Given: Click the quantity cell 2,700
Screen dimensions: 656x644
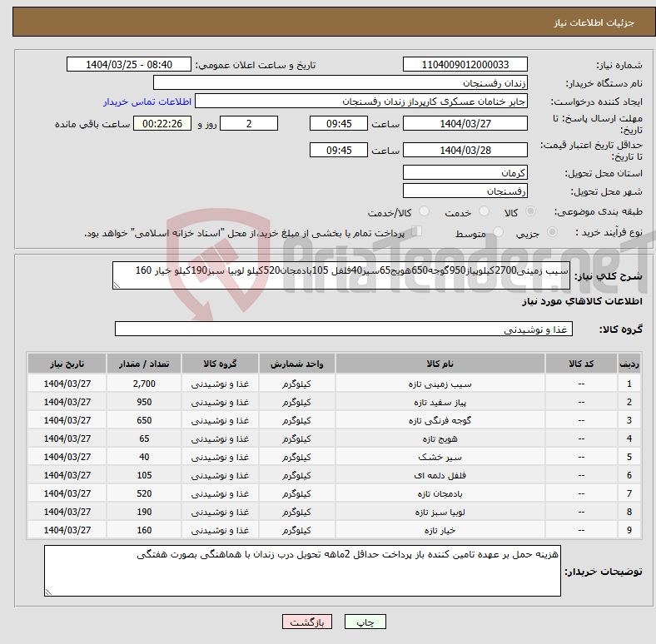Looking at the screenshot, I should tap(144, 384).
